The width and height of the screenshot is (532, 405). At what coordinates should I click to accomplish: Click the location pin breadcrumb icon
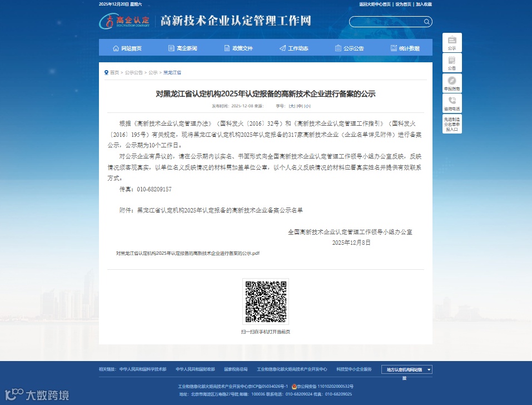pyautogui.click(x=106, y=72)
